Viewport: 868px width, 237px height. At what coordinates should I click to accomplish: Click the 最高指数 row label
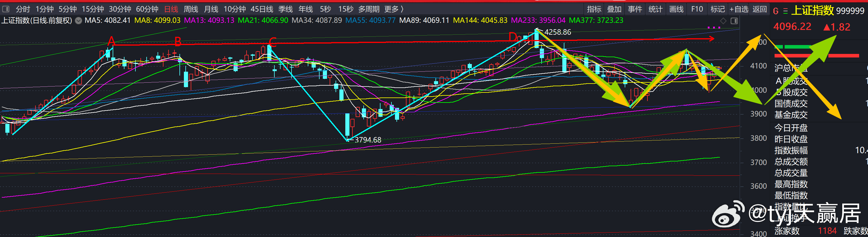pos(791,184)
